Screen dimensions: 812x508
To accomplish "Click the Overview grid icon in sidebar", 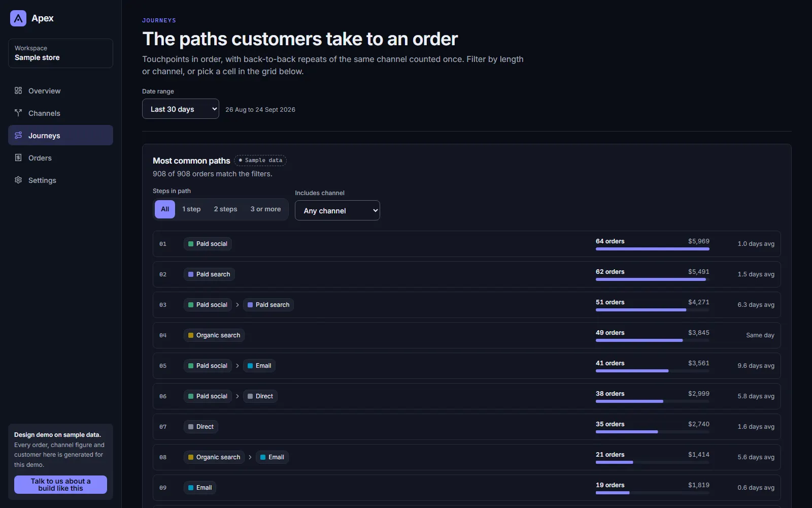I will coord(18,90).
